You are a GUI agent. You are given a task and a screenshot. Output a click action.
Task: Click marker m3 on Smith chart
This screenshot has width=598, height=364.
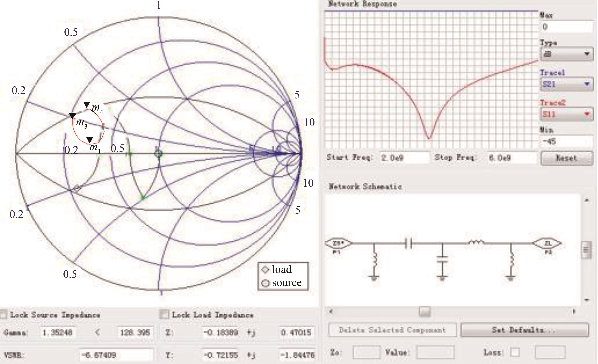pyautogui.click(x=72, y=116)
